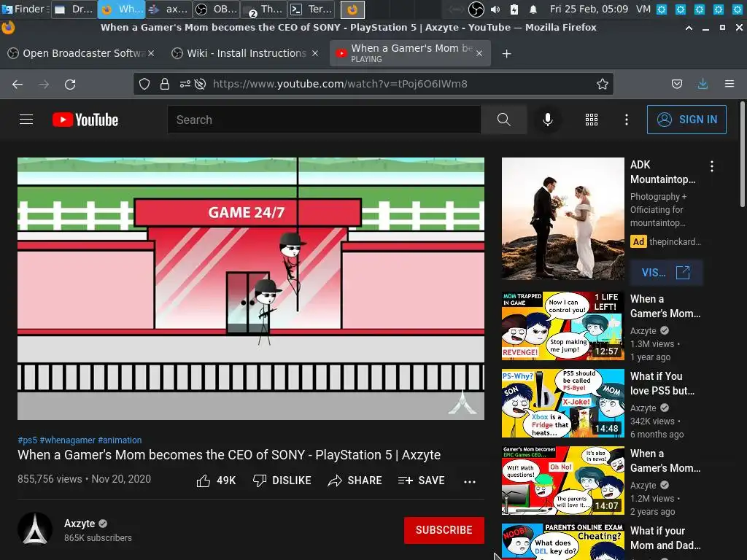Open the 14:07 Epic Games CEO thumbnail
The image size is (747, 560).
pyautogui.click(x=562, y=481)
